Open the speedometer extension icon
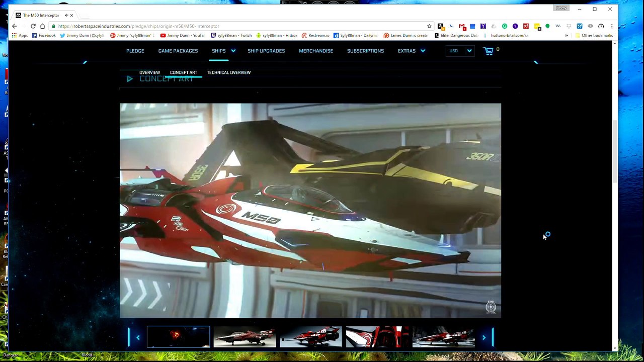The width and height of the screenshot is (644, 362). coord(601,26)
